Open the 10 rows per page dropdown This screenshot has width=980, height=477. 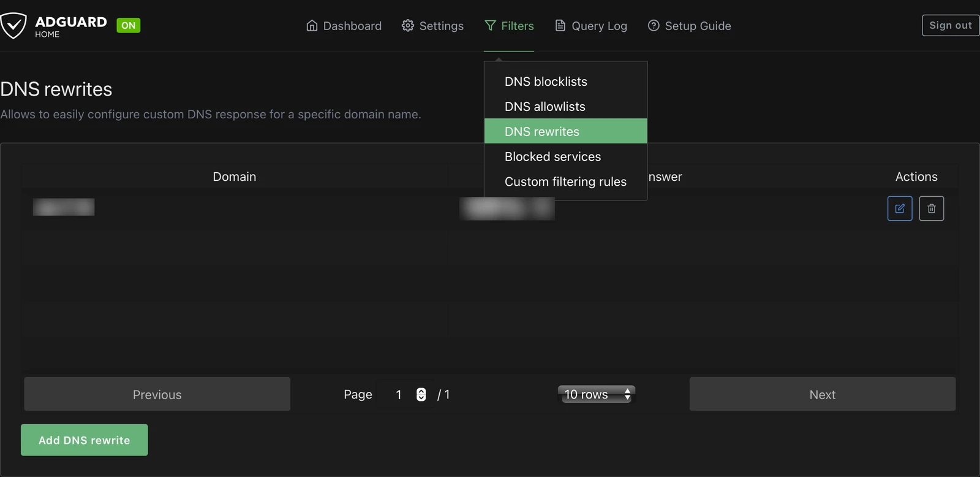(x=597, y=394)
